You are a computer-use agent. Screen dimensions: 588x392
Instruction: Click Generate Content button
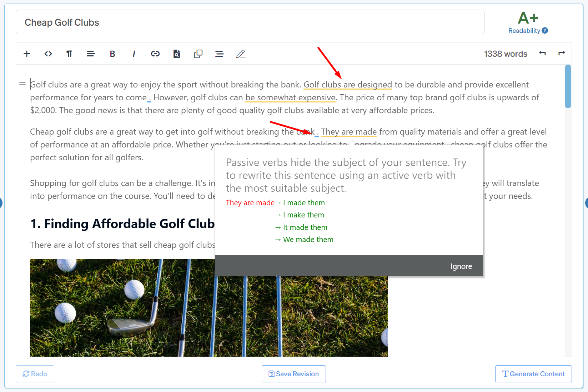533,374
